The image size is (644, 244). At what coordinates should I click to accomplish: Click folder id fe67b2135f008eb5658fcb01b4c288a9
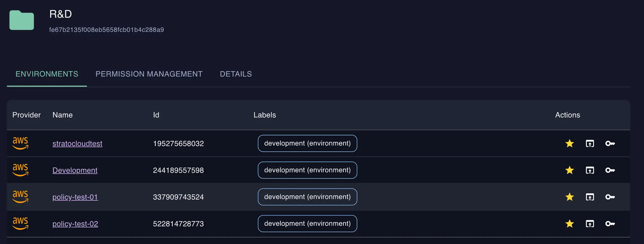[107, 30]
